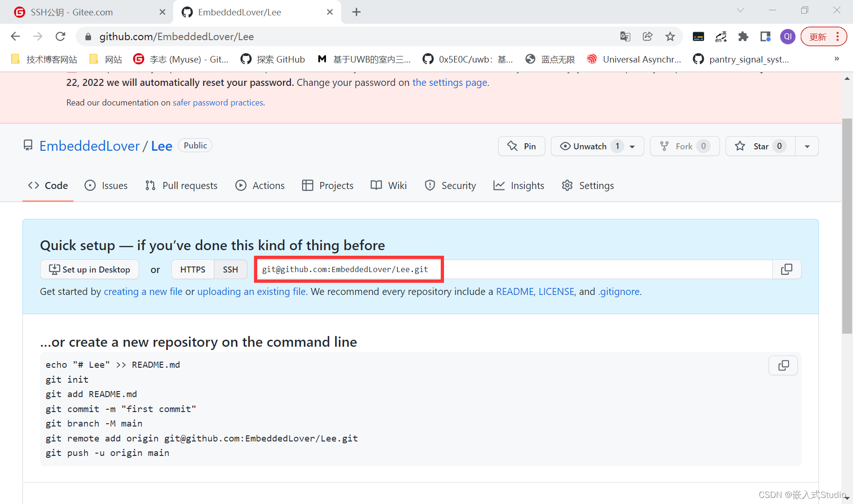Open the Universal Asynchr bookmark
The height and width of the screenshot is (504, 853).
point(634,59)
